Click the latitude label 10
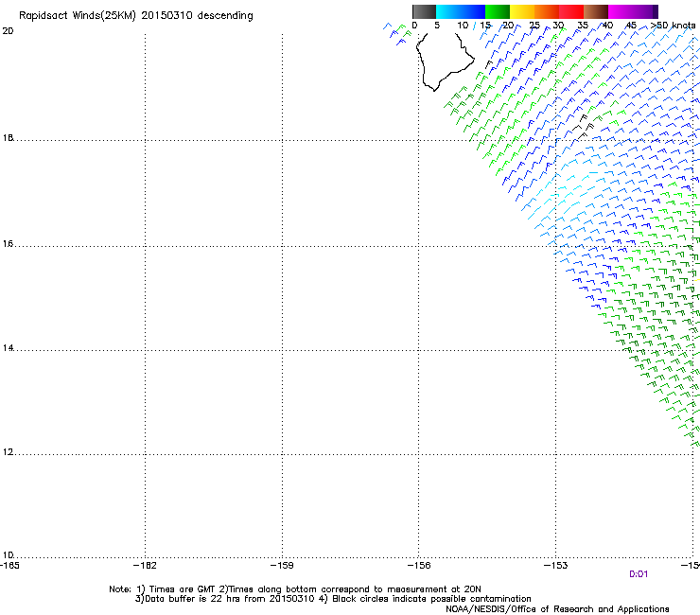The height and width of the screenshot is (615, 700). coord(8,555)
